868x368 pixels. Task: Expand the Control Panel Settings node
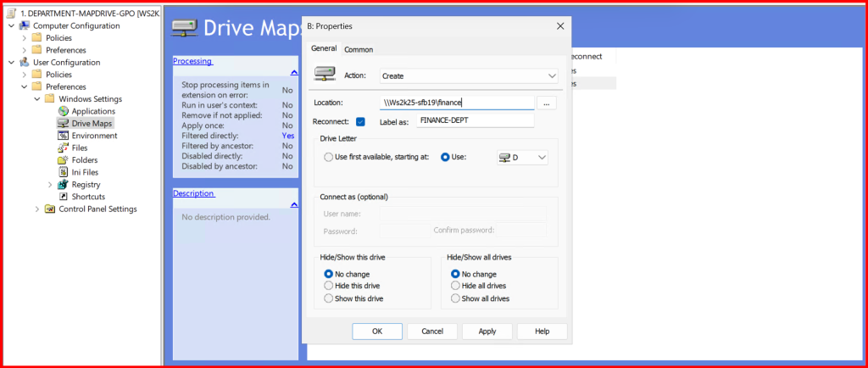click(36, 209)
